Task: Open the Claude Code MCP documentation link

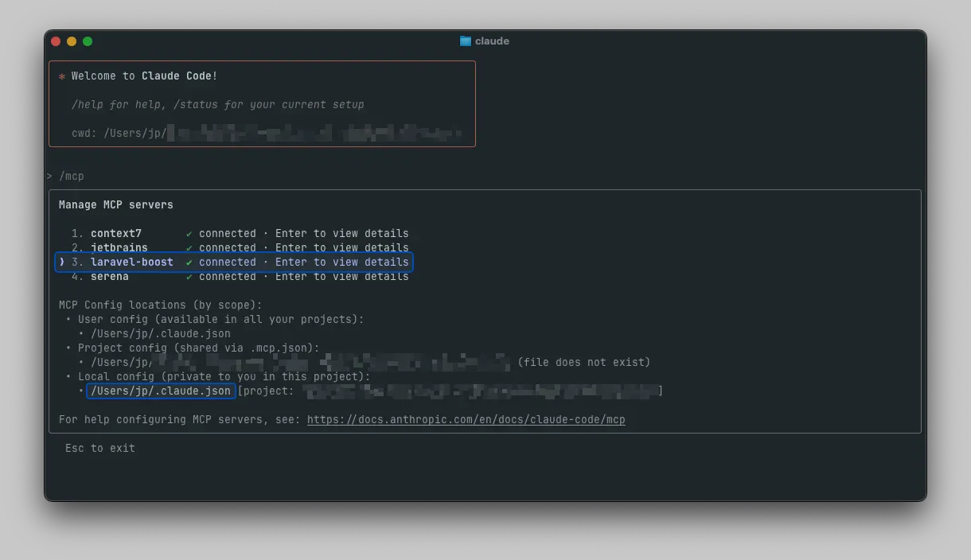Action: [466, 419]
